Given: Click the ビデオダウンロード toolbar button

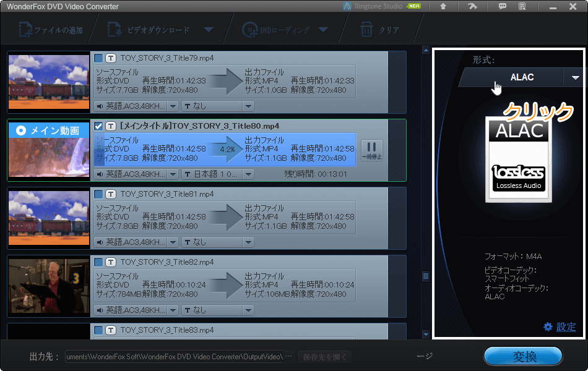Looking at the screenshot, I should pos(149,30).
